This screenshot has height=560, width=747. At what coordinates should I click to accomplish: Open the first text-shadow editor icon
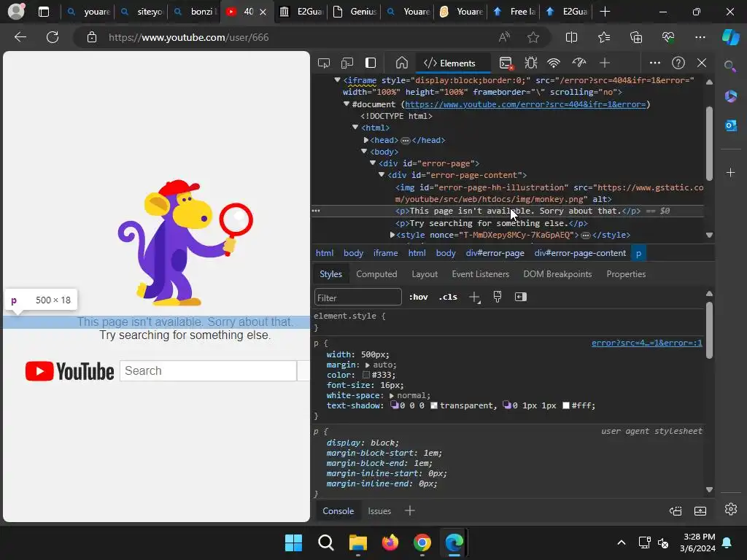[395, 405]
